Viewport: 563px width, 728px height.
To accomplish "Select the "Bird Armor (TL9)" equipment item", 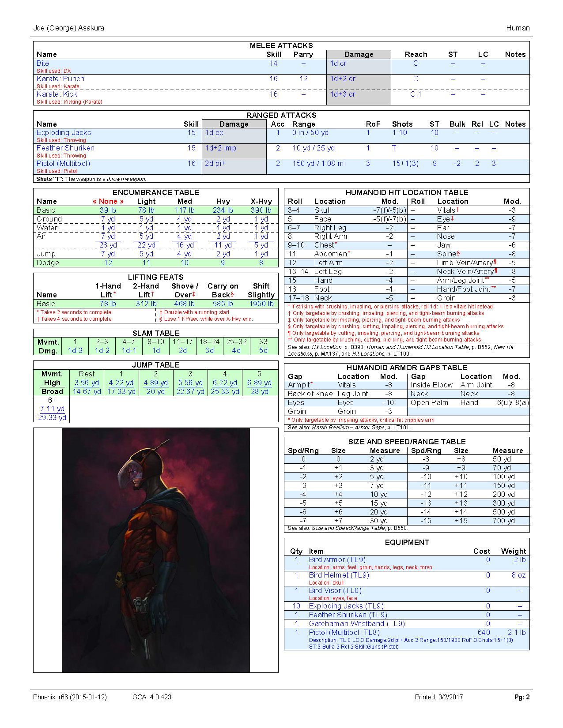I will point(337,560).
